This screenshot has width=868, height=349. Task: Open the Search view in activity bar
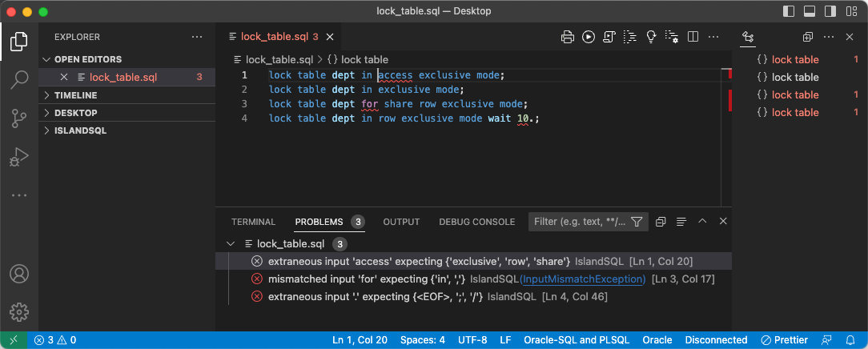19,79
